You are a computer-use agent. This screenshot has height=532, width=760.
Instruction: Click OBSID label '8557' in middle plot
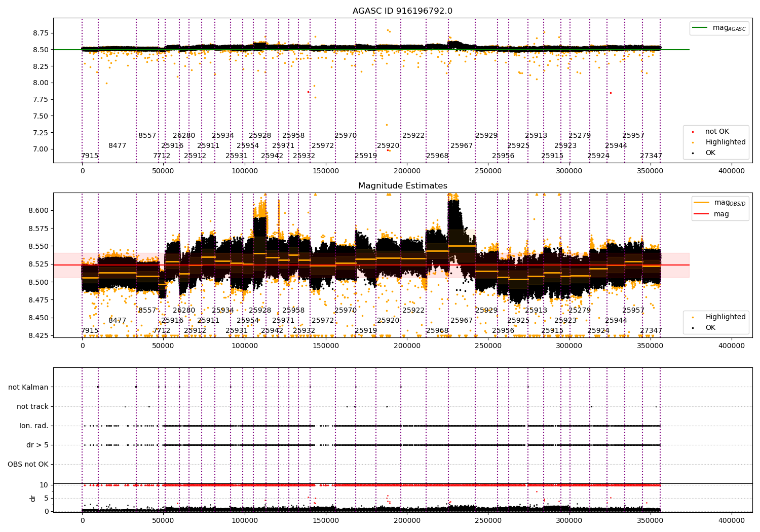(147, 310)
